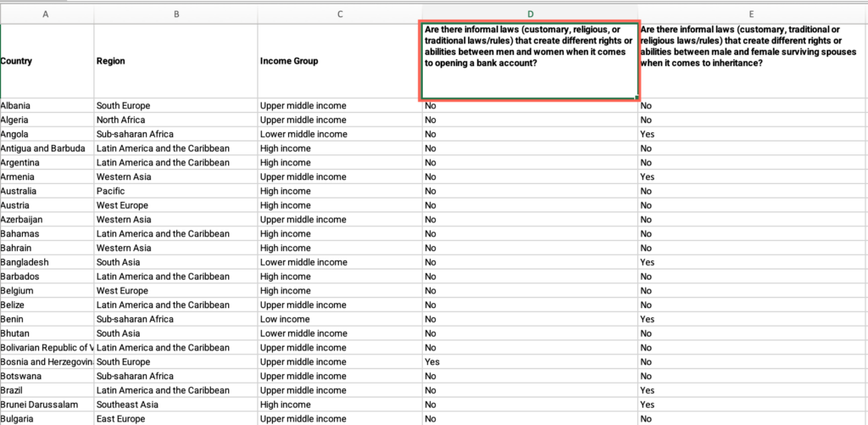This screenshot has width=868, height=425.
Task: Click Bangladesh's South Asia region cell
Action: point(176,262)
